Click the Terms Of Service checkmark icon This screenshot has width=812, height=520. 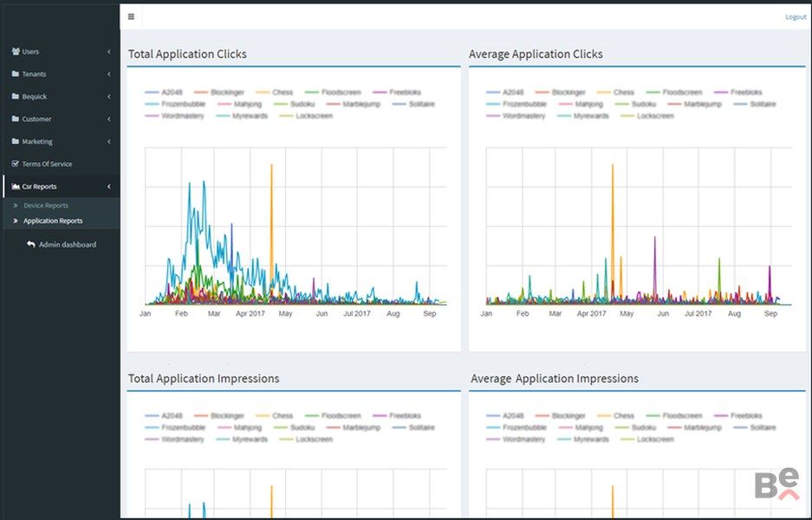tap(16, 164)
